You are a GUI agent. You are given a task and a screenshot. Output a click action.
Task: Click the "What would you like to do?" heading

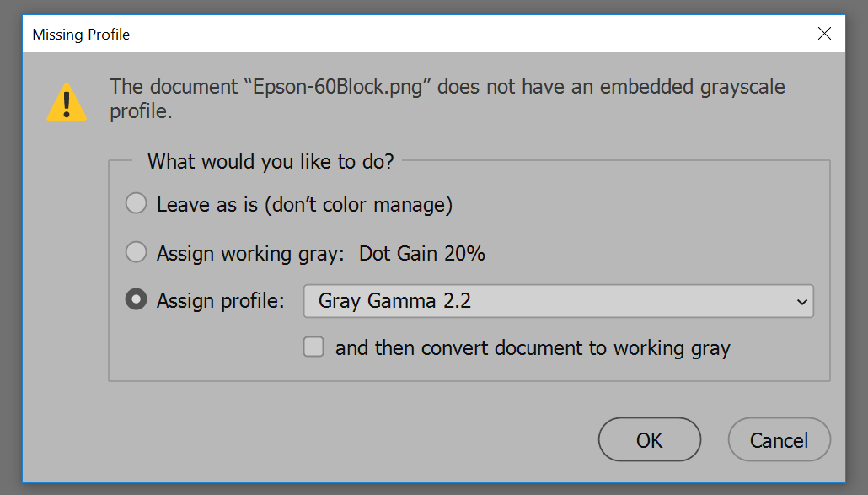pyautogui.click(x=271, y=162)
